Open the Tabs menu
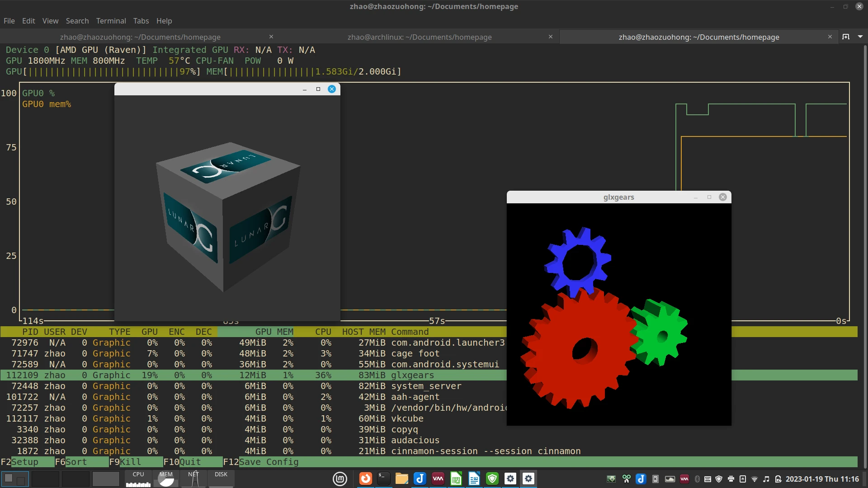Screen dimensions: 868x488 coord(141,21)
